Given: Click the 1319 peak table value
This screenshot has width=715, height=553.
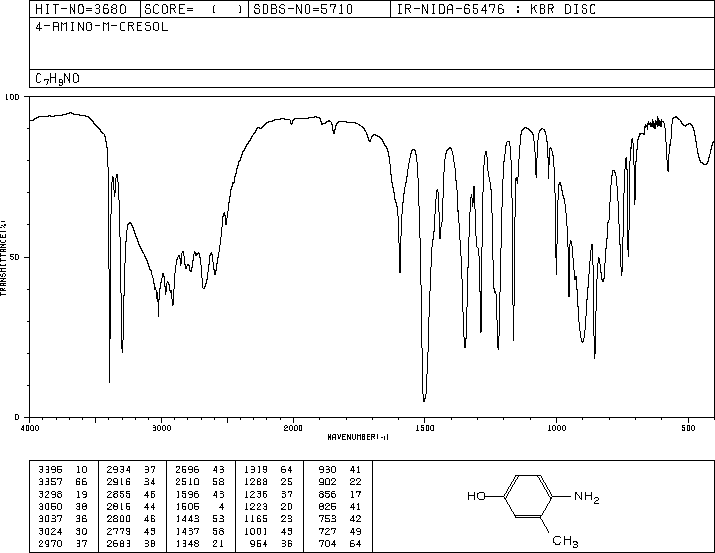Looking at the screenshot, I should pos(256,469).
